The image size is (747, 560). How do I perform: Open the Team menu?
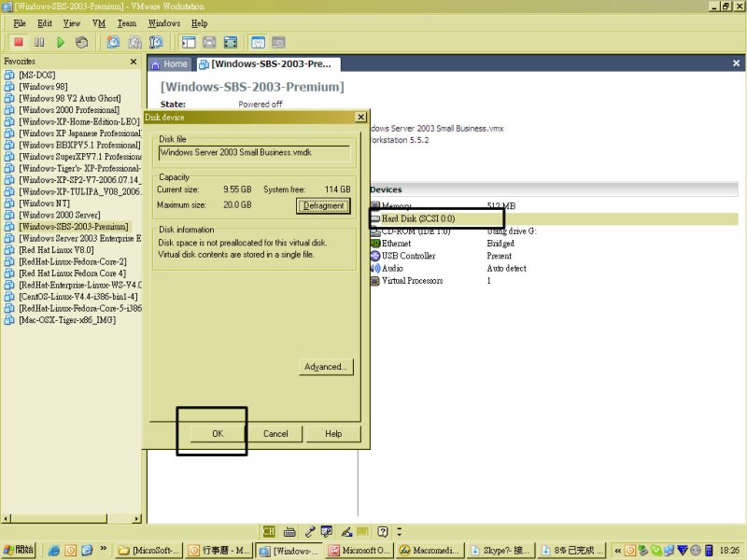(x=127, y=23)
